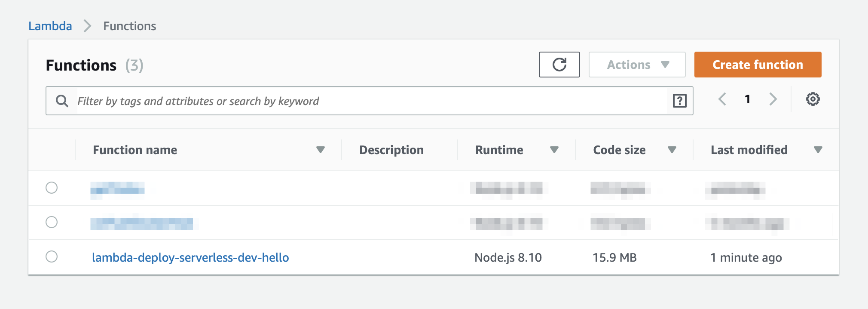Click the search filter help icon

pyautogui.click(x=679, y=101)
